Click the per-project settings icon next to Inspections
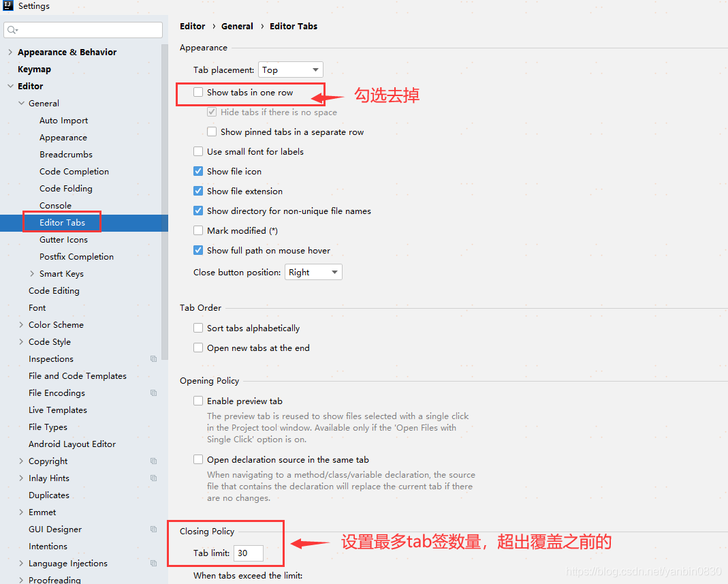 (153, 358)
